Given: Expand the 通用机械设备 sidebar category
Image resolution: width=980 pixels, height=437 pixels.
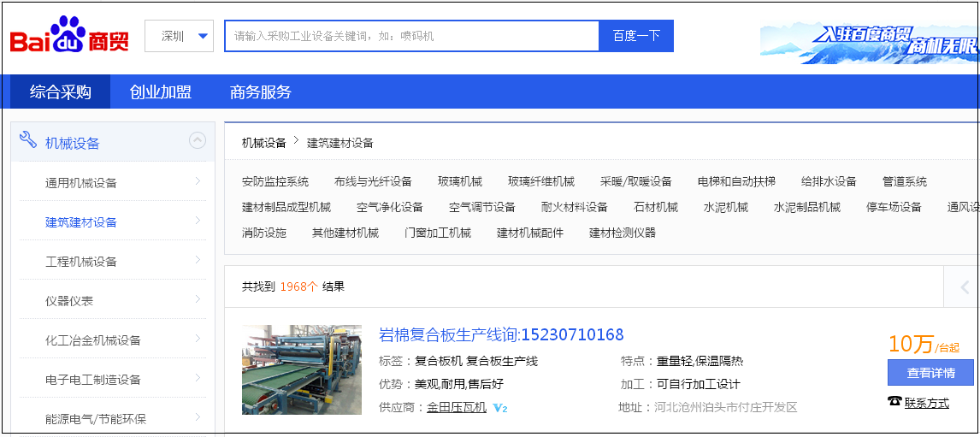Looking at the screenshot, I should click(x=198, y=181).
